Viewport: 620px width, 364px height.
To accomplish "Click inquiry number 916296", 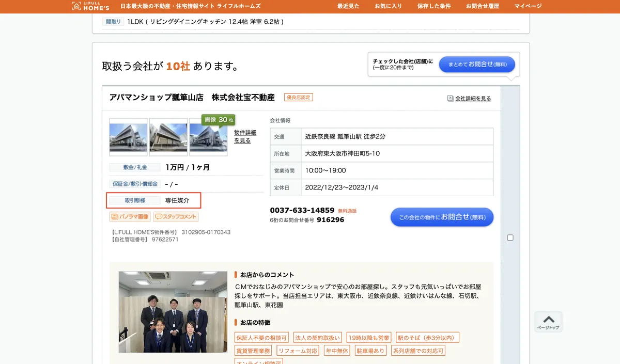I will pos(331,219).
